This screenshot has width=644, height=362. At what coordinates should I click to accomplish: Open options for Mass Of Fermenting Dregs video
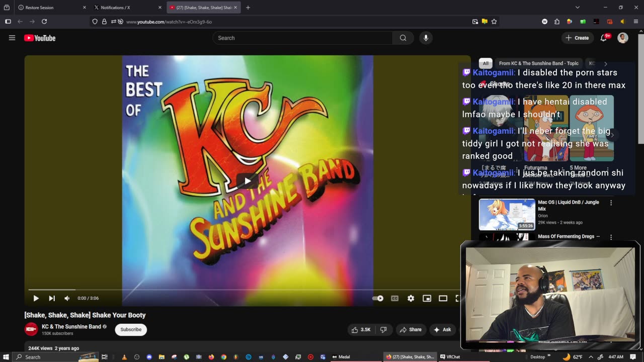tap(611, 237)
